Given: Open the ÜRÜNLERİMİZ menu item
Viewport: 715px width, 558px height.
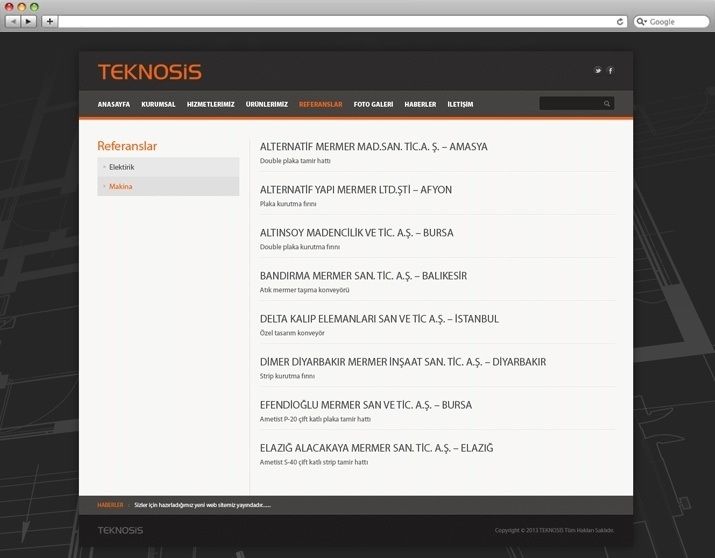Looking at the screenshot, I should pyautogui.click(x=267, y=104).
